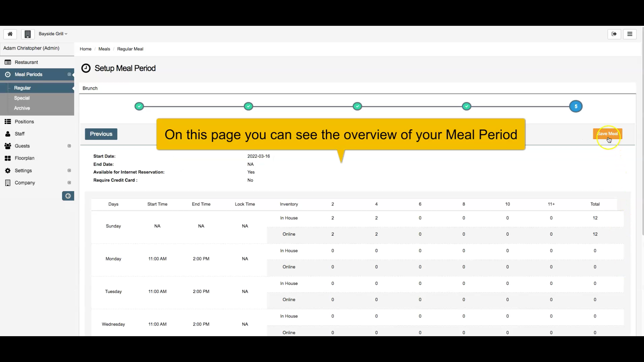The height and width of the screenshot is (362, 644).
Task: Jump to wizard step three checkmark
Action: click(358, 107)
